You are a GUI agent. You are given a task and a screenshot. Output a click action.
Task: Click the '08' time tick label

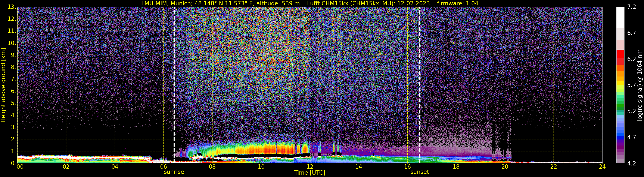click(x=212, y=167)
